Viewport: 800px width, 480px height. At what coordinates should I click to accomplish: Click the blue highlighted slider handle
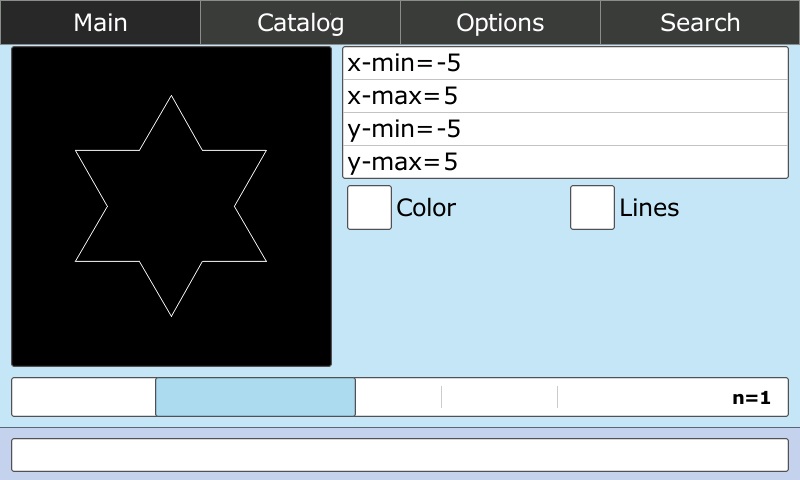click(255, 397)
